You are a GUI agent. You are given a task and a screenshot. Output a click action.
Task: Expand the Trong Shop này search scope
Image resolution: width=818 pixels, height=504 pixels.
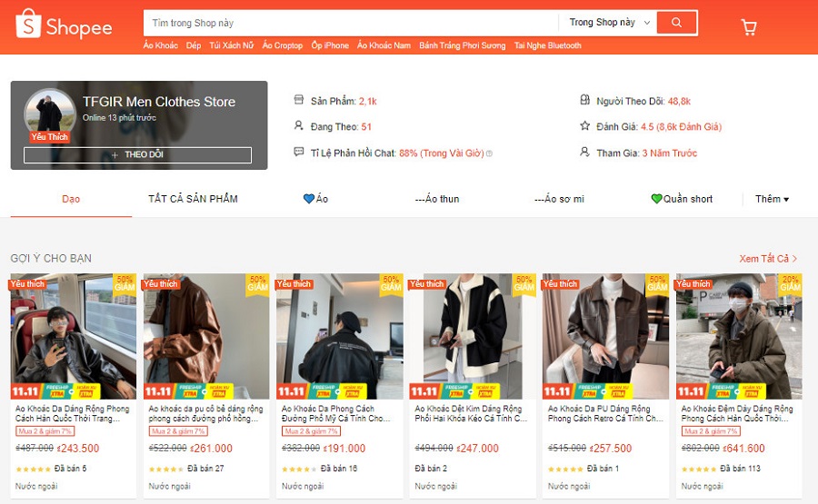click(x=609, y=23)
